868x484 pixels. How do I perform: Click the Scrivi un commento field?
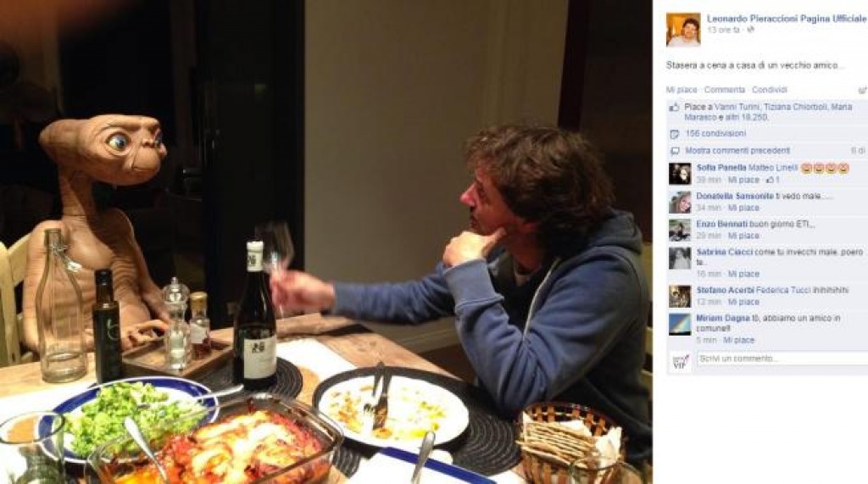pos(782,359)
